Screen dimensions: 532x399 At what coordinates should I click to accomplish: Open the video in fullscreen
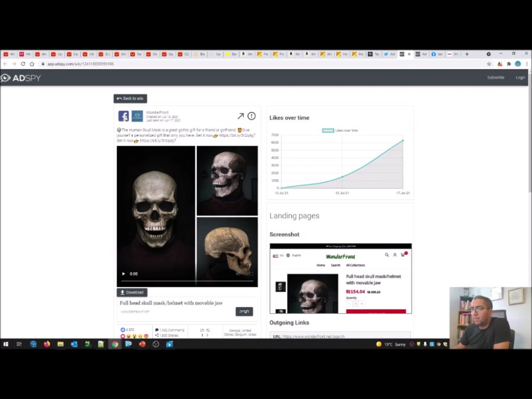[x=251, y=274]
